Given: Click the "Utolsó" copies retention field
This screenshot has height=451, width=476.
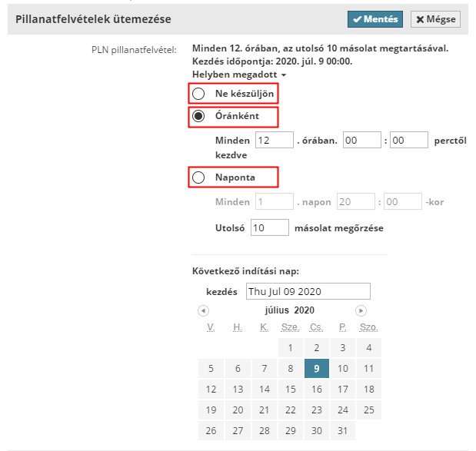Looking at the screenshot, I should click(x=269, y=227).
